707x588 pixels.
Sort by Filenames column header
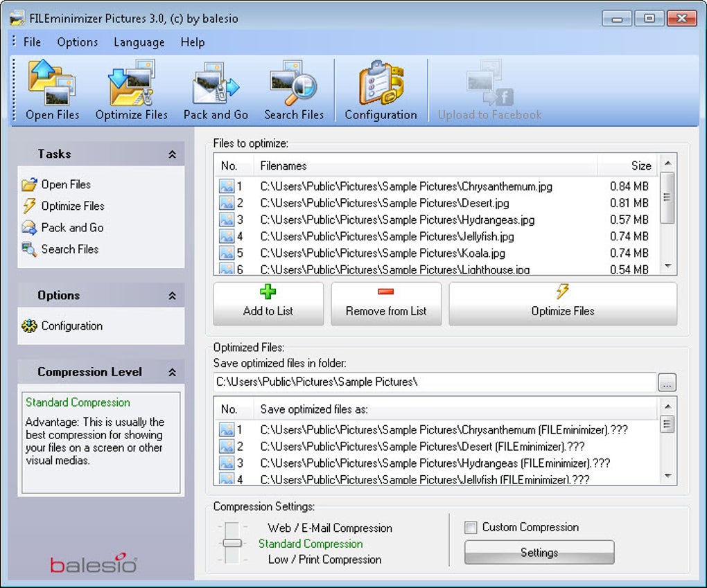coord(425,166)
